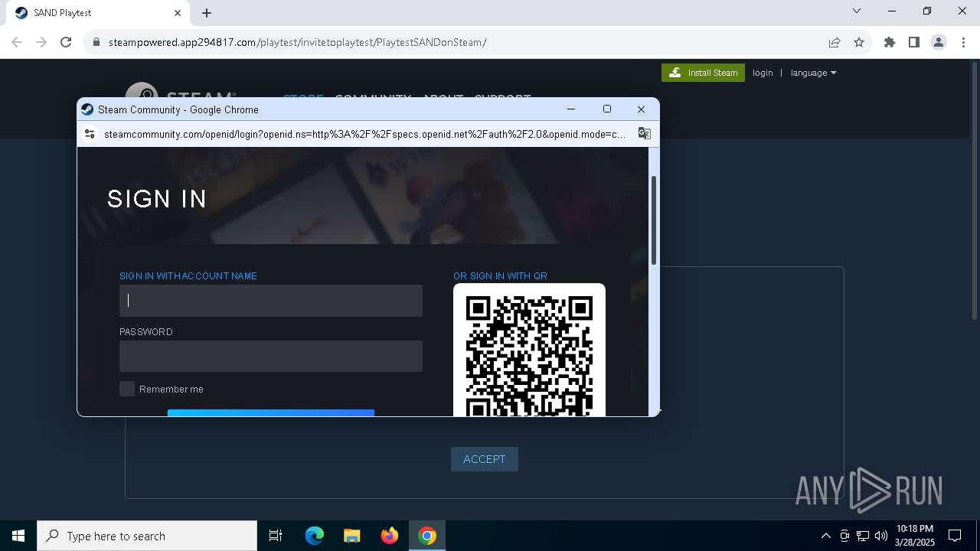Close the Steam Community popup window
The width and height of the screenshot is (980, 551).
click(x=642, y=109)
